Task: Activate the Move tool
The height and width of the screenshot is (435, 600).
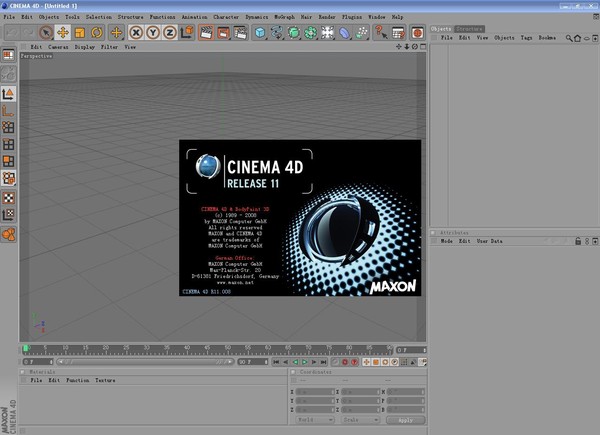Action: point(63,33)
